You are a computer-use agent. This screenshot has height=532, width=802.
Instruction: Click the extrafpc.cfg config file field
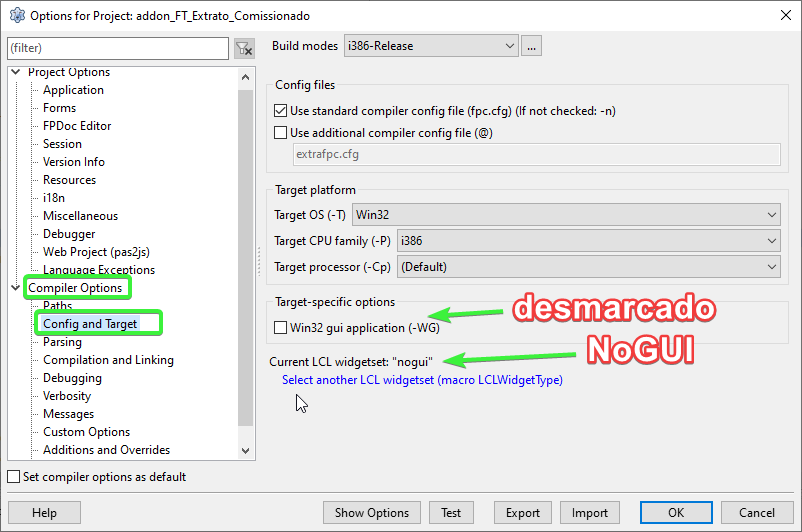[x=537, y=154]
